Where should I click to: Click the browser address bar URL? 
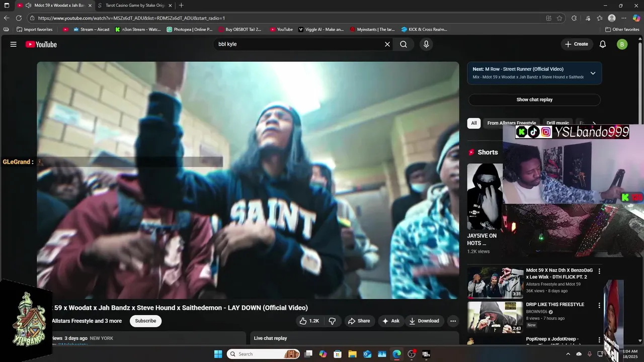click(x=131, y=18)
